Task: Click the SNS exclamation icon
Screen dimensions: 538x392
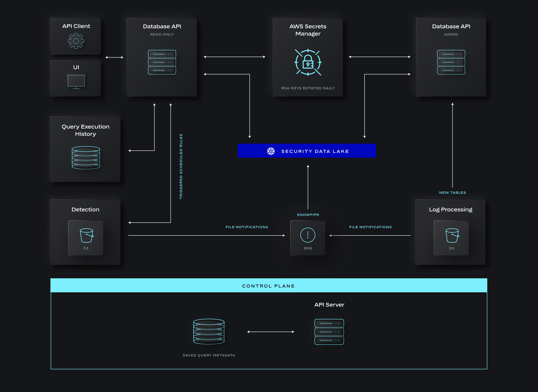Action: (x=308, y=235)
